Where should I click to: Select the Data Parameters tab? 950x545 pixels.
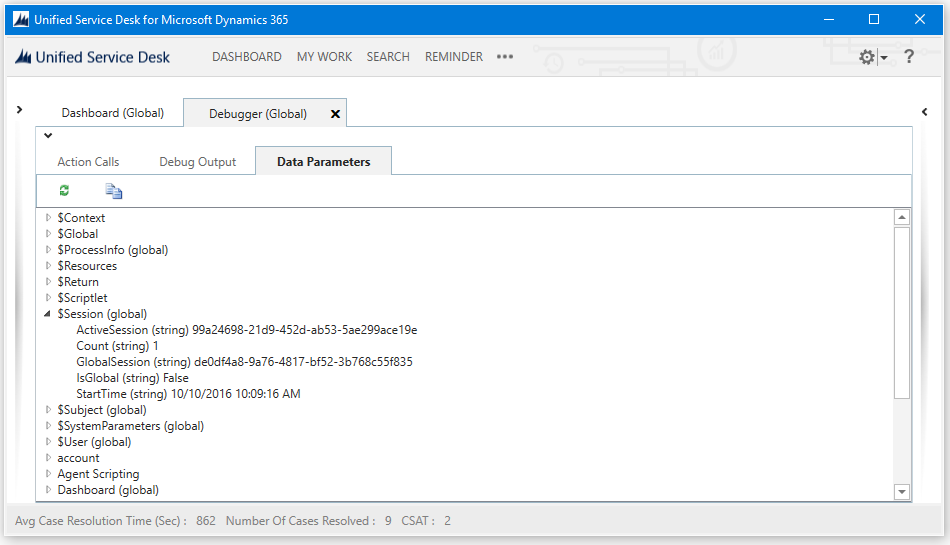pyautogui.click(x=324, y=162)
